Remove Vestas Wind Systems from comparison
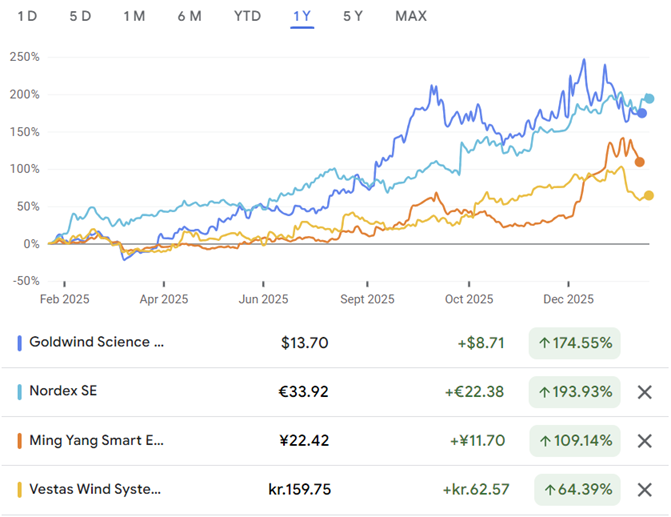Screen dimensions: 671x517 (644, 490)
